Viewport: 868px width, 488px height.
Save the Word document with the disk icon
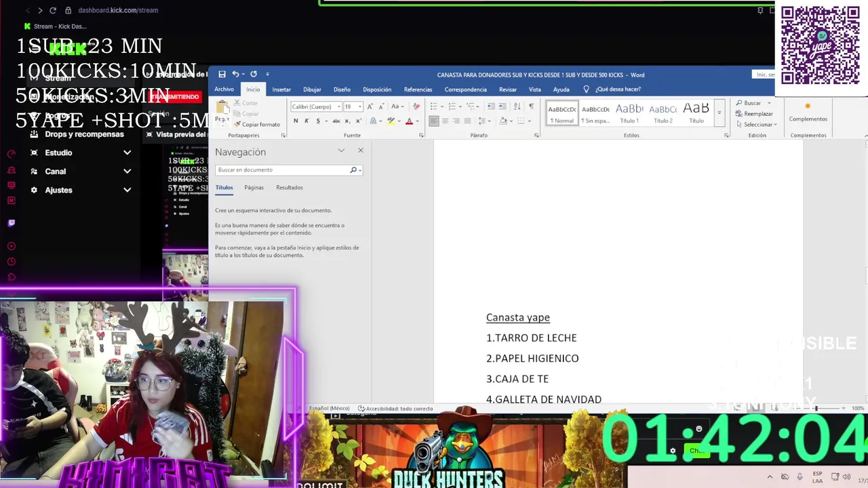[222, 75]
